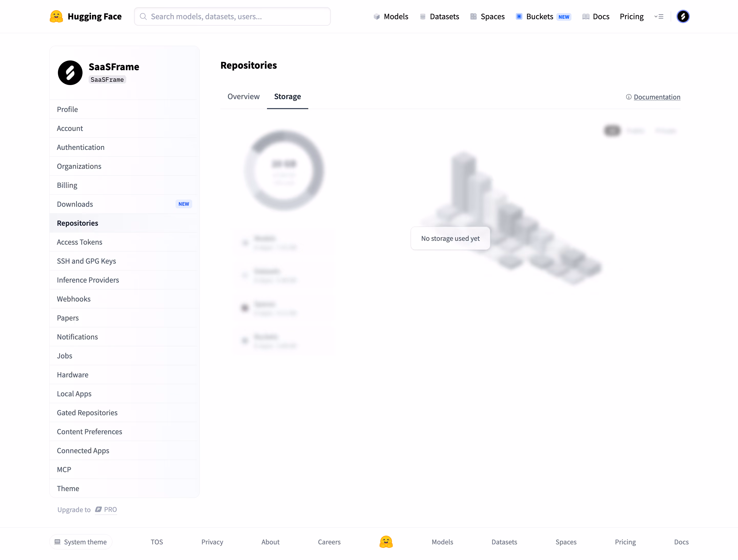Go to Account settings
The width and height of the screenshot is (738, 560).
coord(125,128)
